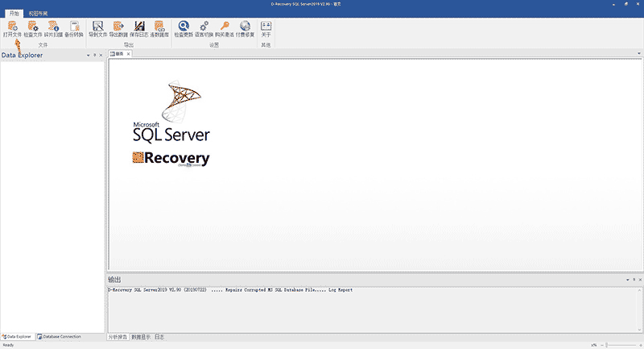Switch to the 开始 ribbon tab
Image resolution: width=644 pixels, height=349 pixels.
(x=14, y=14)
